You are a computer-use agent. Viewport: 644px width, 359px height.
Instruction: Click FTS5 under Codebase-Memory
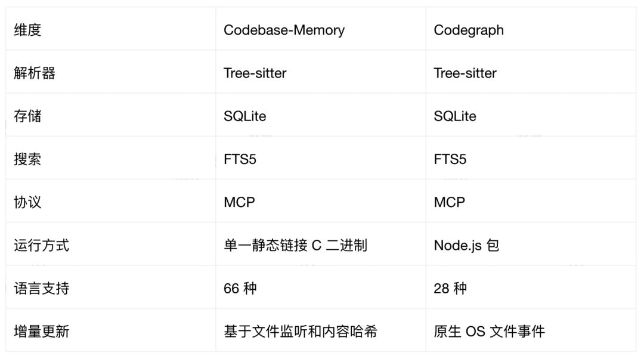240,159
